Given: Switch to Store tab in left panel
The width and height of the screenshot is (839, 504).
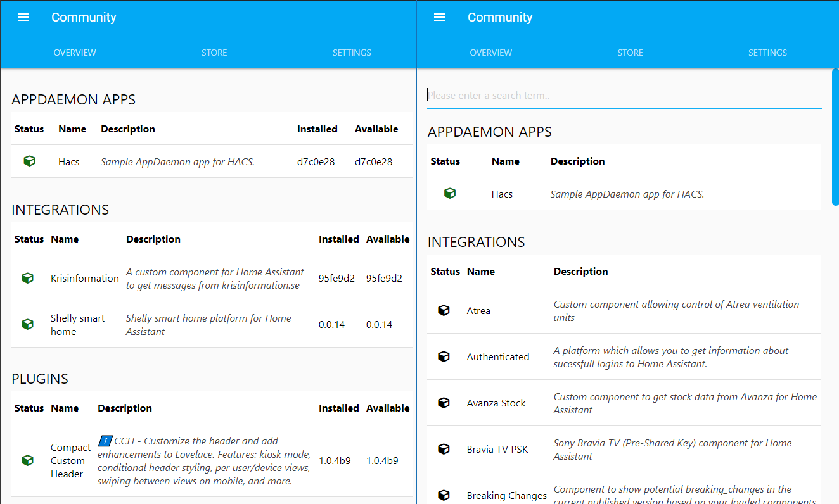Looking at the screenshot, I should (x=214, y=53).
